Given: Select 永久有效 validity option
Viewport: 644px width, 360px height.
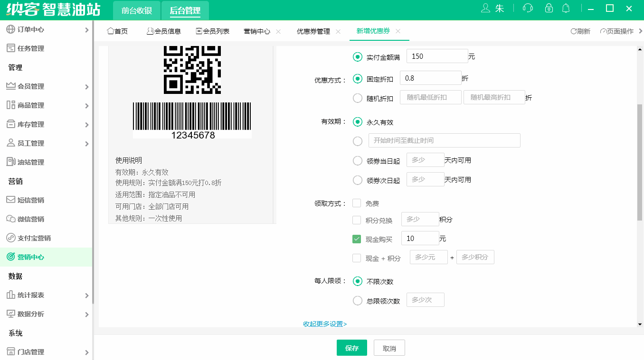Looking at the screenshot, I should click(x=358, y=122).
